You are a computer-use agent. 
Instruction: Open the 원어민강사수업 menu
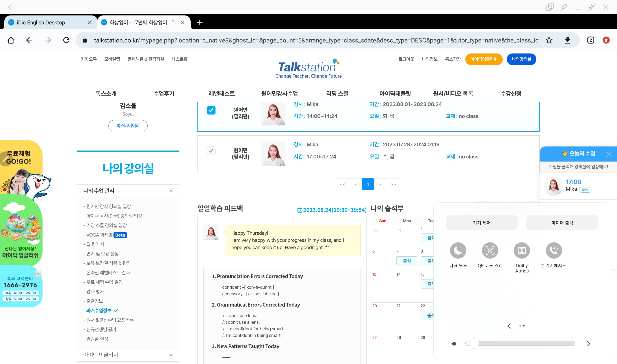(x=279, y=94)
